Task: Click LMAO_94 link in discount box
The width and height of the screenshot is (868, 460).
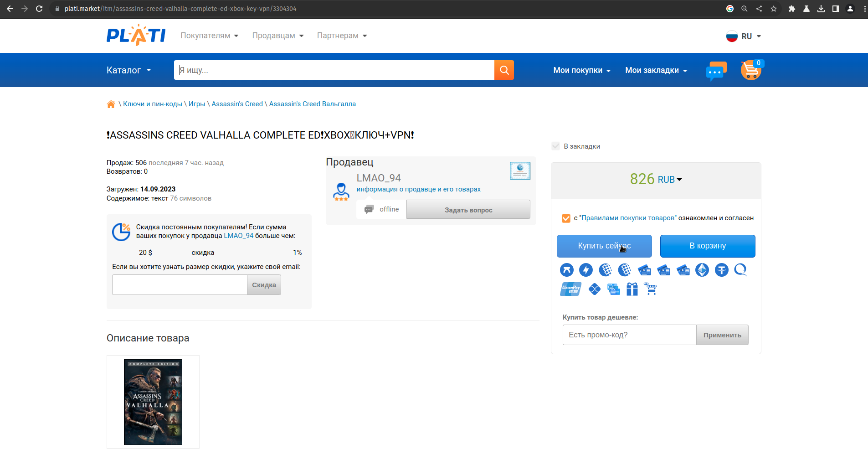Action: [239, 236]
